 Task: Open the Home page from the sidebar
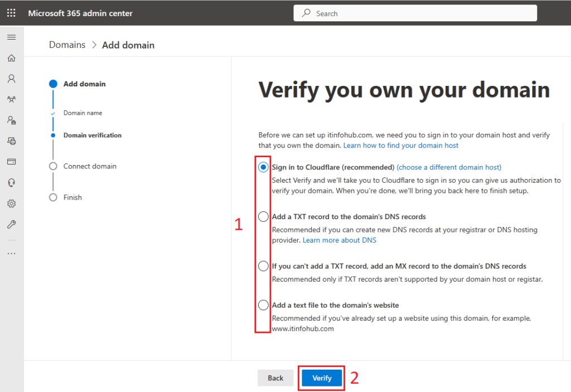12,57
